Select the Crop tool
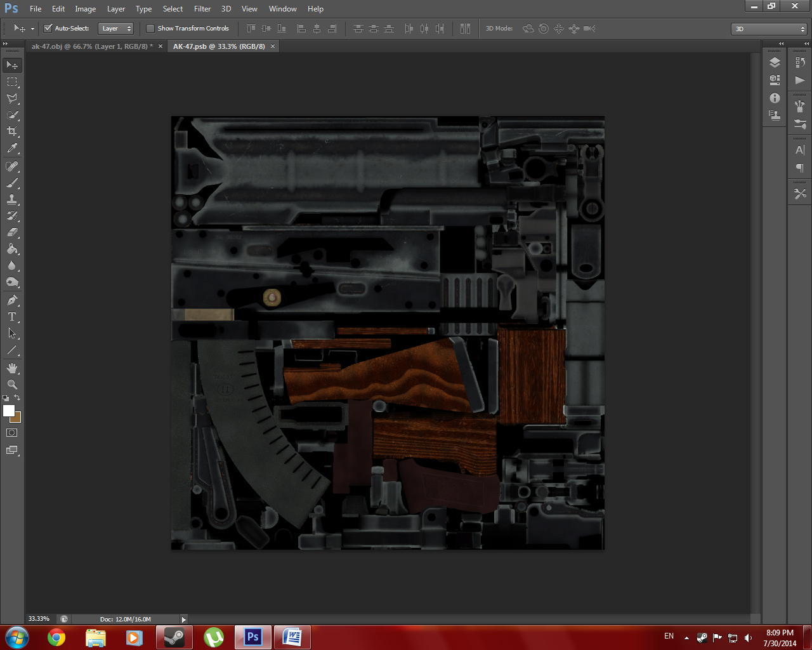812x650 pixels. 12,131
